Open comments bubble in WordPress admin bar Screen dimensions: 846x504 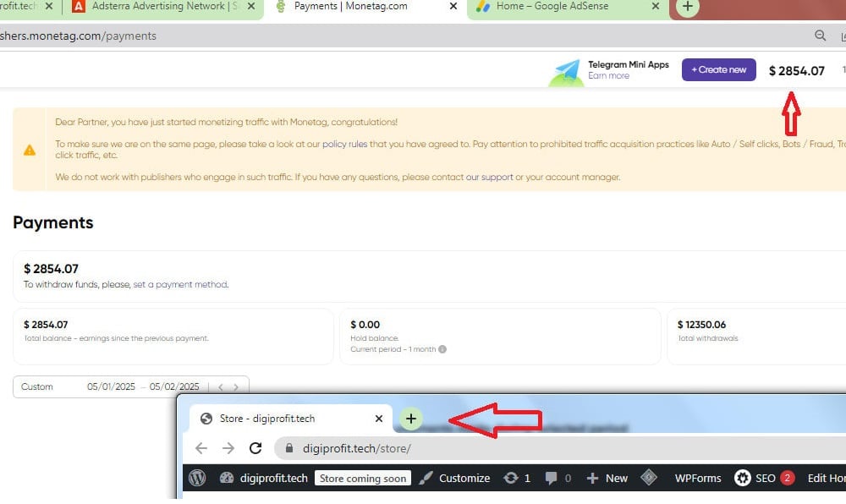(551, 478)
